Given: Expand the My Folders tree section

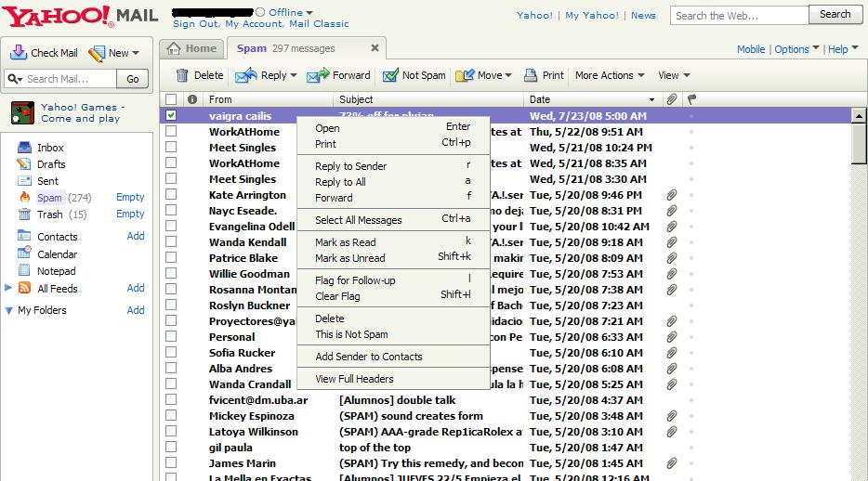Looking at the screenshot, I should point(9,310).
